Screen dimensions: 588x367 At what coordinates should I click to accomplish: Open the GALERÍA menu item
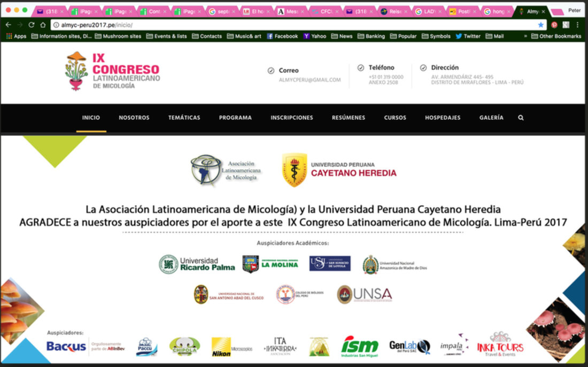point(491,118)
